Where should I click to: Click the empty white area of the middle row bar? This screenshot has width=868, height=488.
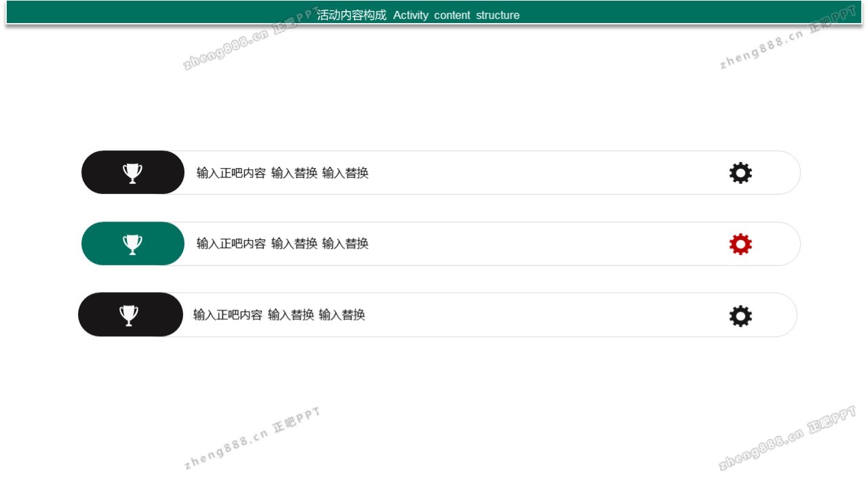point(542,244)
